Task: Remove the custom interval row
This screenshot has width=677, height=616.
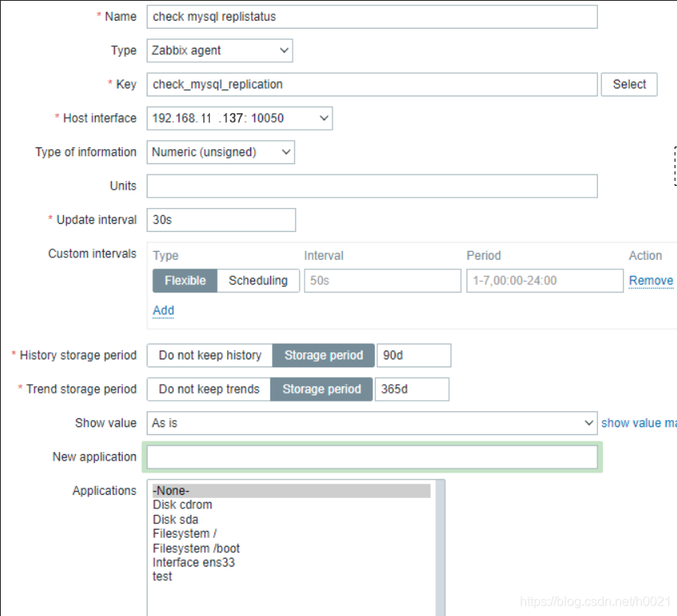Action: 651,281
